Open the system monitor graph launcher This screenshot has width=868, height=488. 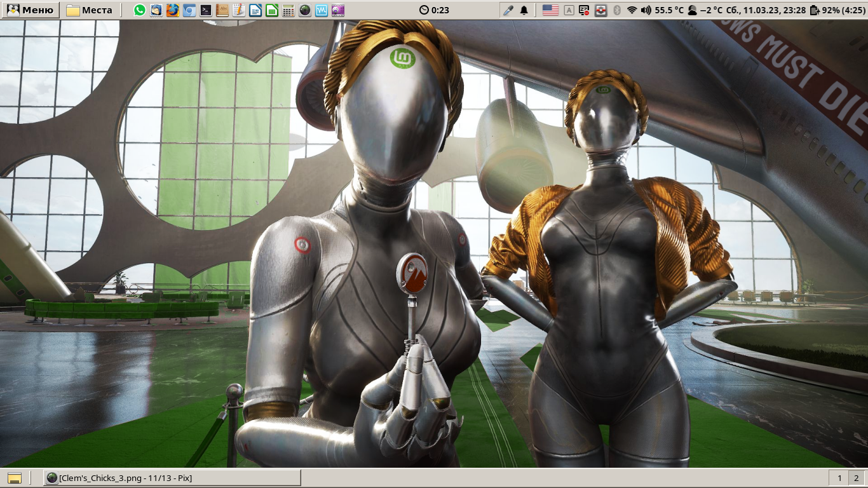click(322, 10)
